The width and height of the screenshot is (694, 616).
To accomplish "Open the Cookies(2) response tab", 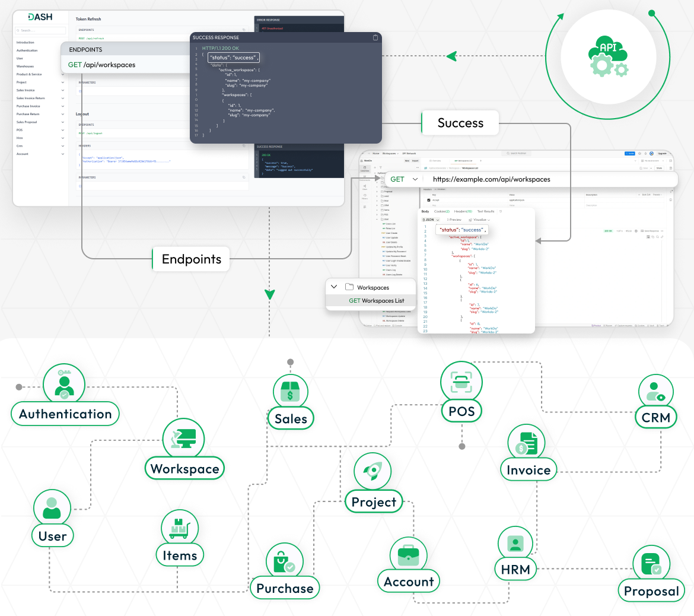I will coord(442,212).
